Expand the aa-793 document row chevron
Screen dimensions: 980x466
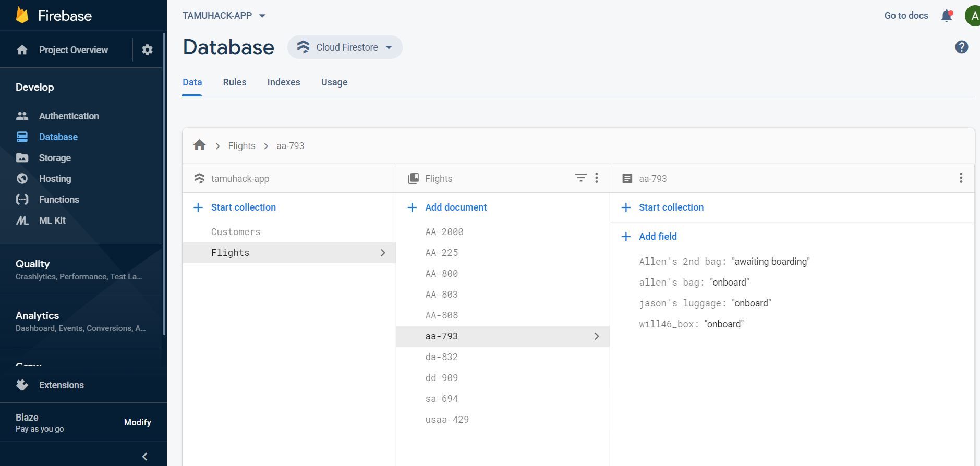597,336
